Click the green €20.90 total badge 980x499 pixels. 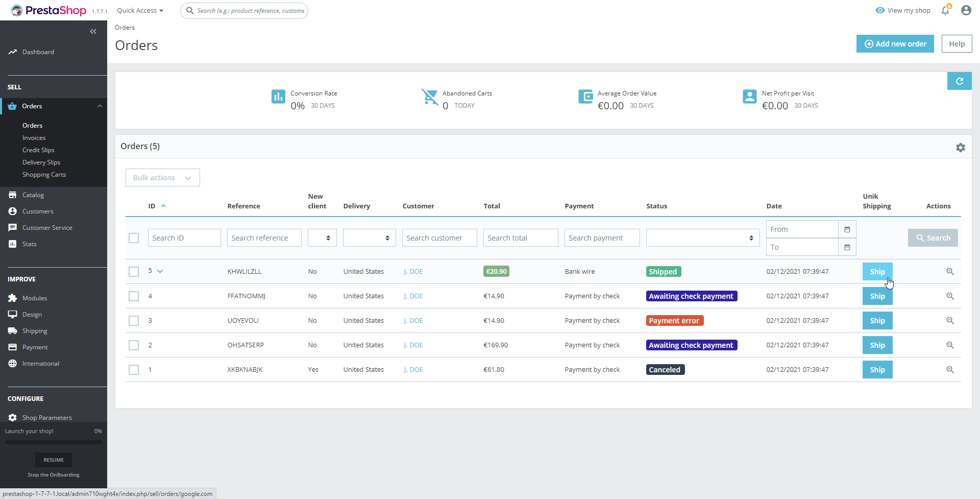click(496, 272)
